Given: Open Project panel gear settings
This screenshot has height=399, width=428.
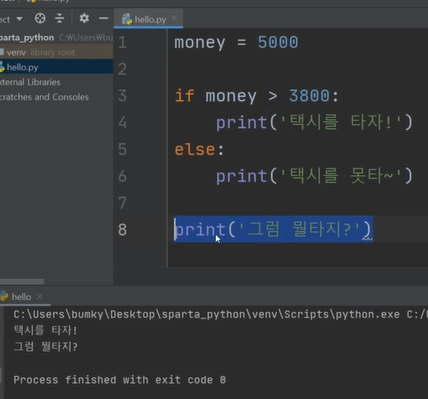Looking at the screenshot, I should point(84,18).
